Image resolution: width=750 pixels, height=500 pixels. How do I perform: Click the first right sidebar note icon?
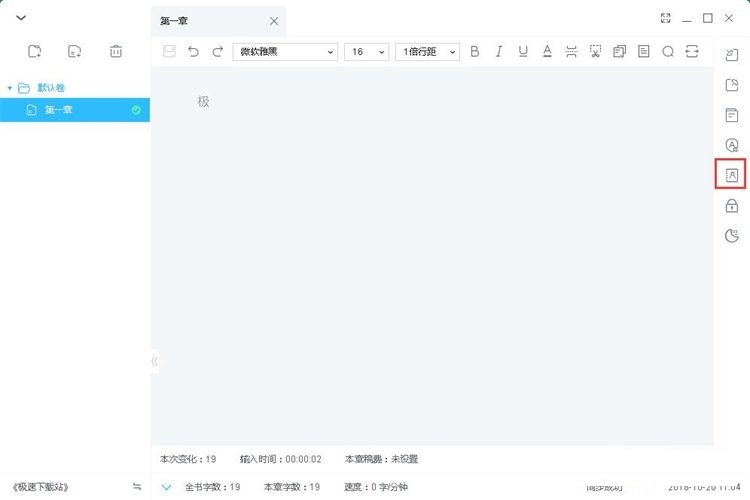[x=732, y=55]
